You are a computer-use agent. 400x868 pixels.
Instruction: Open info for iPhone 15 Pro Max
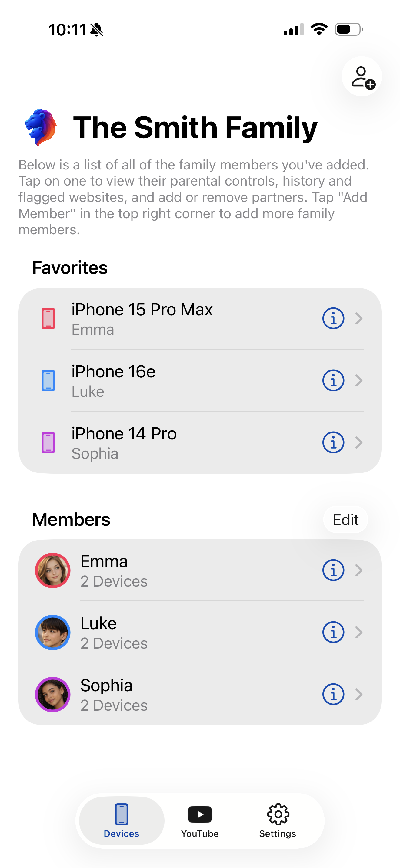333,318
